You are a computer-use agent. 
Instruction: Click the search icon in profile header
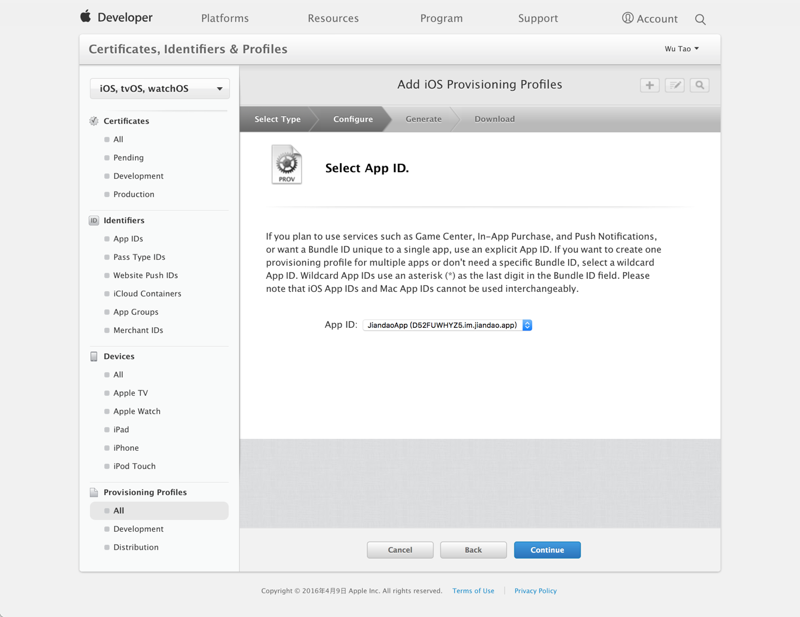click(x=699, y=85)
